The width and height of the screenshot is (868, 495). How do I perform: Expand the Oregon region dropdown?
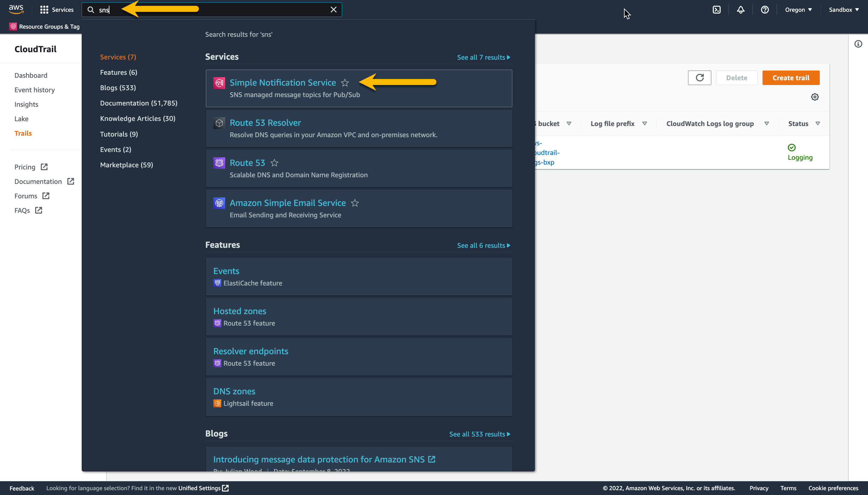(x=798, y=10)
